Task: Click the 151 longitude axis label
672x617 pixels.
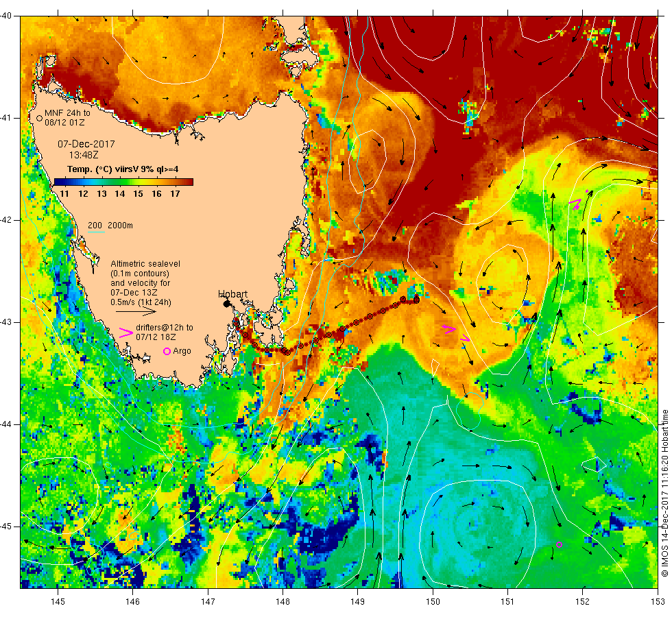Action: (507, 602)
